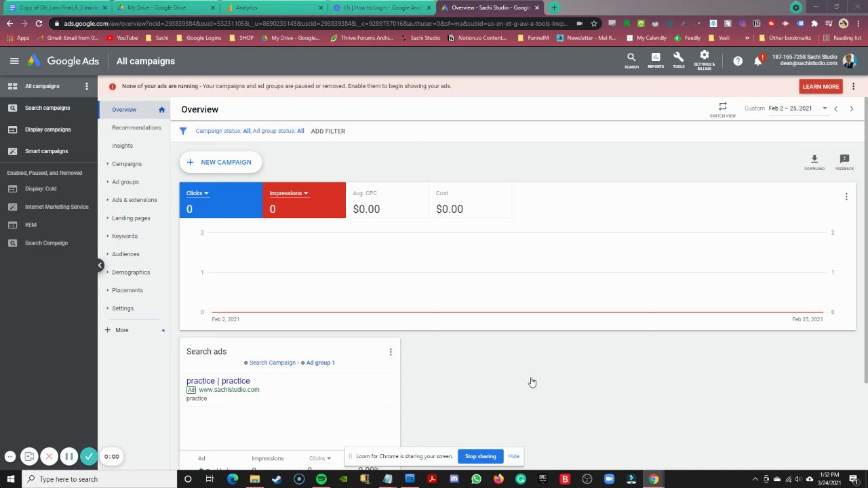The height and width of the screenshot is (488, 868).
Task: Open the Help question mark icon
Action: coord(738,61)
